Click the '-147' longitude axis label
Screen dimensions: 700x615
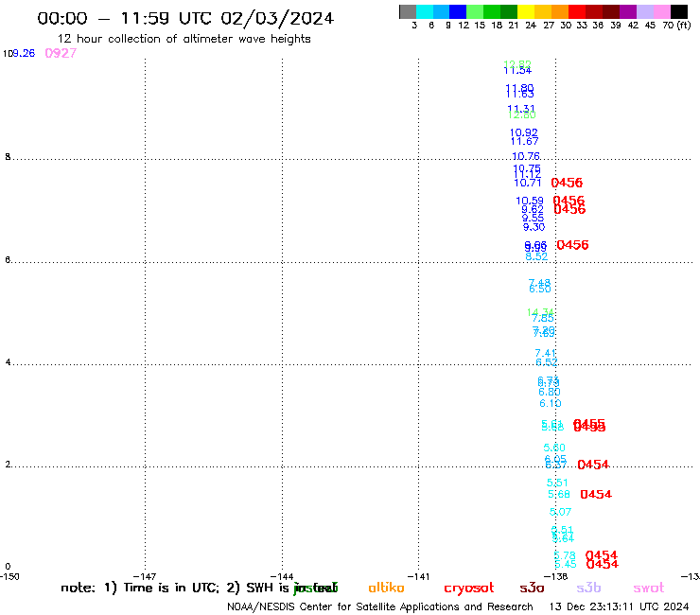click(x=145, y=576)
